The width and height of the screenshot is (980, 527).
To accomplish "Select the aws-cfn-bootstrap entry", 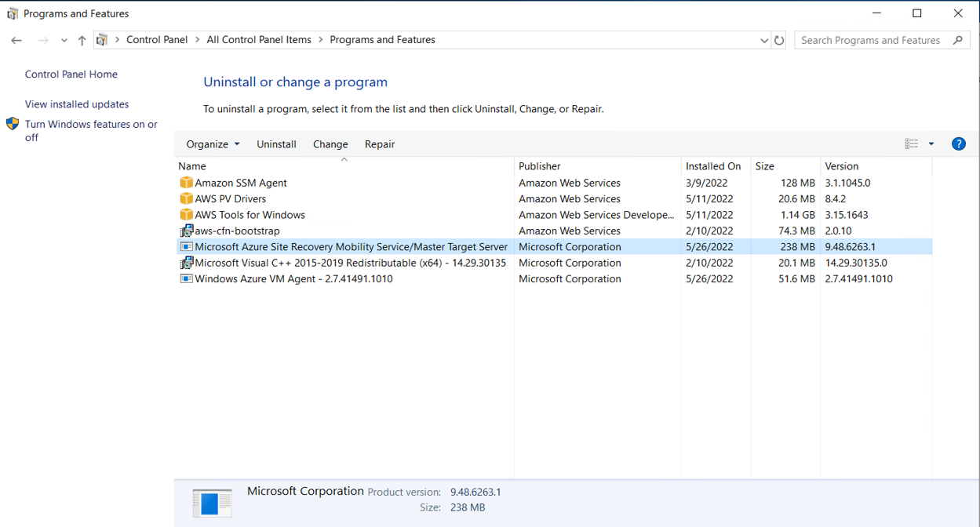I will click(237, 231).
